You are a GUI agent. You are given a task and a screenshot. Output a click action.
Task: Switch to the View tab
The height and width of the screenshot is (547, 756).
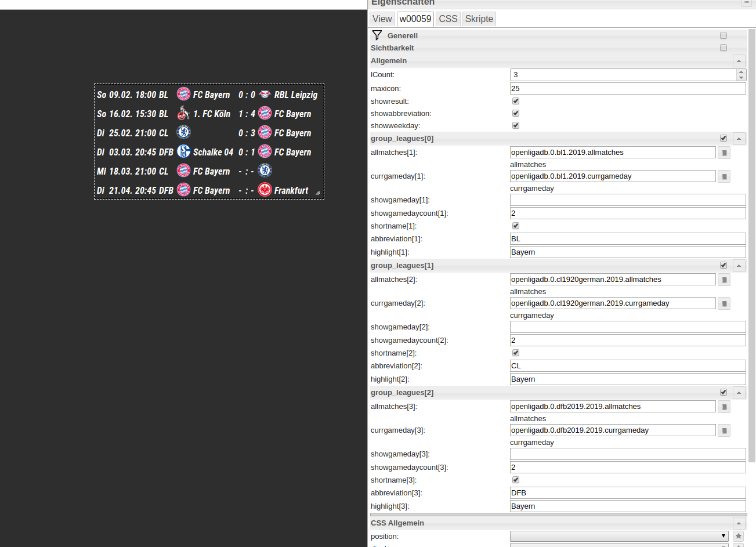point(382,19)
